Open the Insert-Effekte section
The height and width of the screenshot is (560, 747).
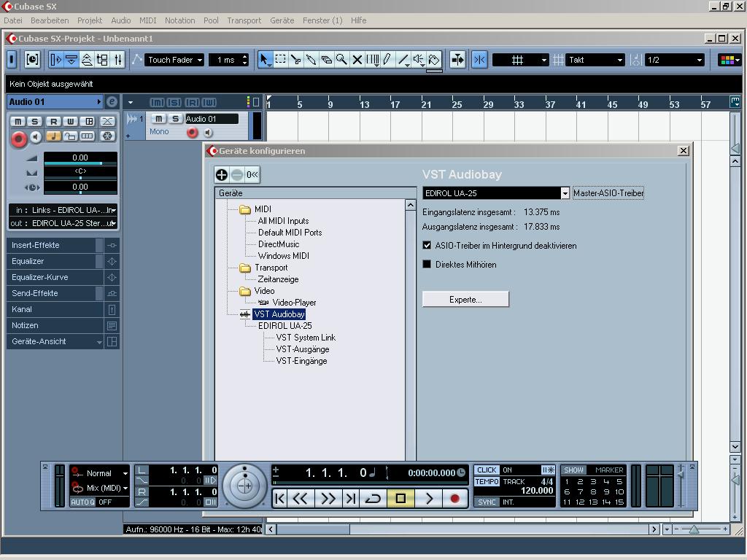pos(55,245)
